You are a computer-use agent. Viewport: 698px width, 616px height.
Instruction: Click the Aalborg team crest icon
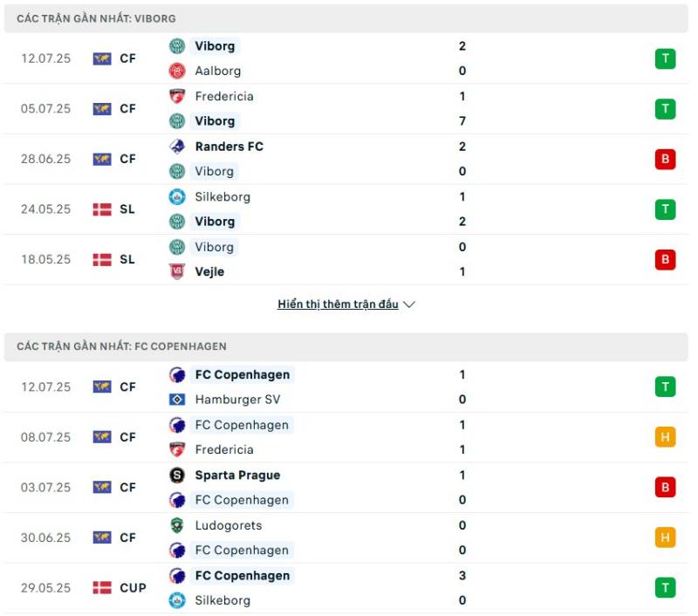pyautogui.click(x=177, y=71)
